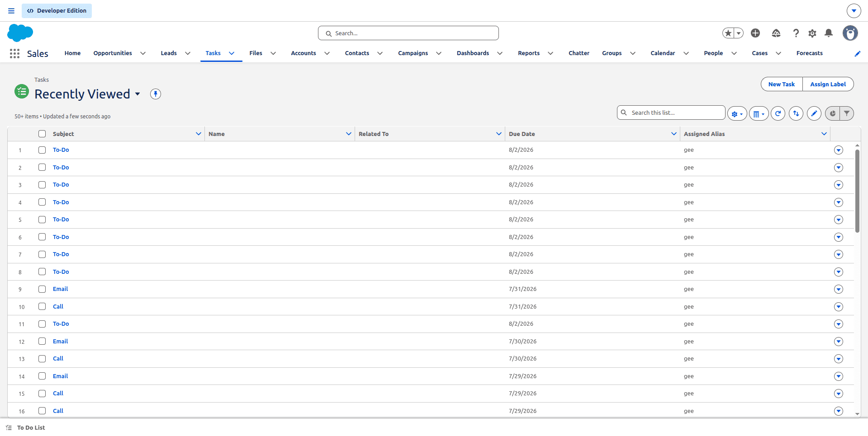Viewport: 868px width, 436px height.
Task: Expand the Tasks tab chevron
Action: click(x=232, y=53)
